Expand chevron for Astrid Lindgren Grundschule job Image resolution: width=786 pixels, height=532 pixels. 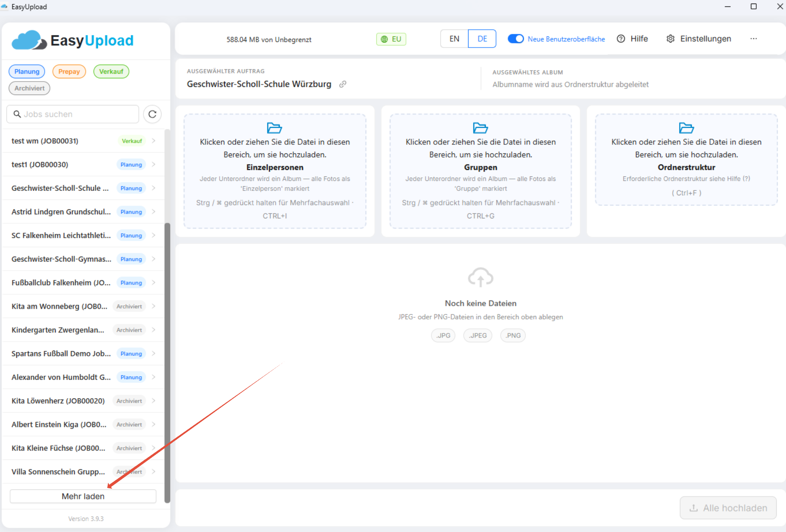(154, 212)
